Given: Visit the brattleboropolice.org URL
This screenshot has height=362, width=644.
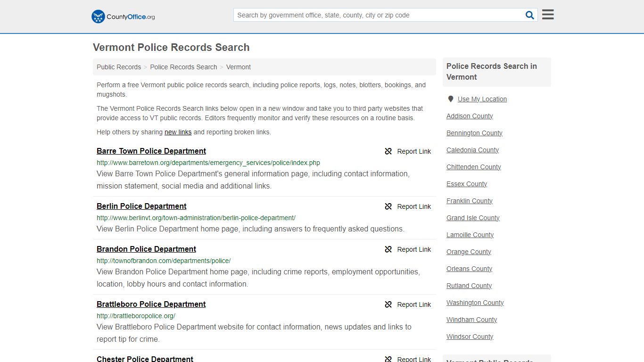Looking at the screenshot, I should point(136,316).
